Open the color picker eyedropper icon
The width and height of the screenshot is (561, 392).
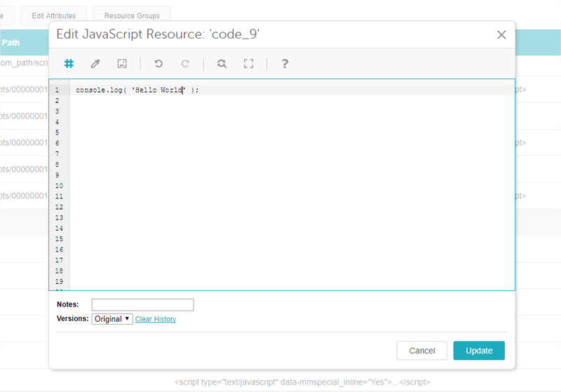pyautogui.click(x=95, y=64)
